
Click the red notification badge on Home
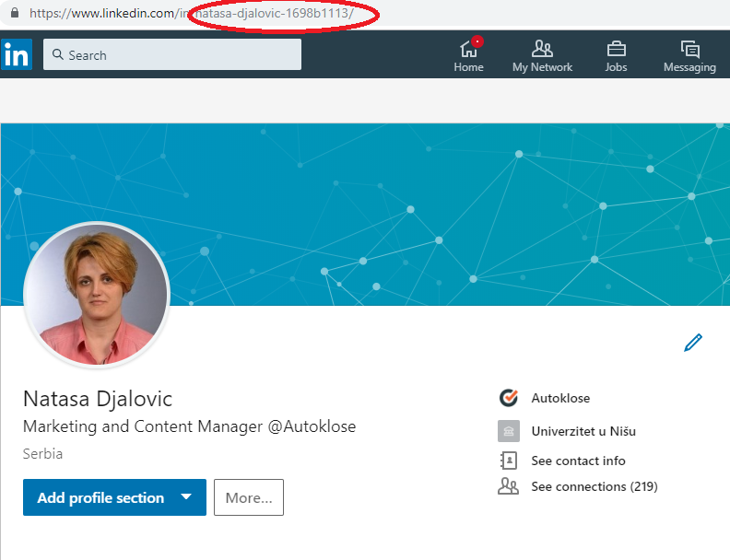pyautogui.click(x=477, y=41)
